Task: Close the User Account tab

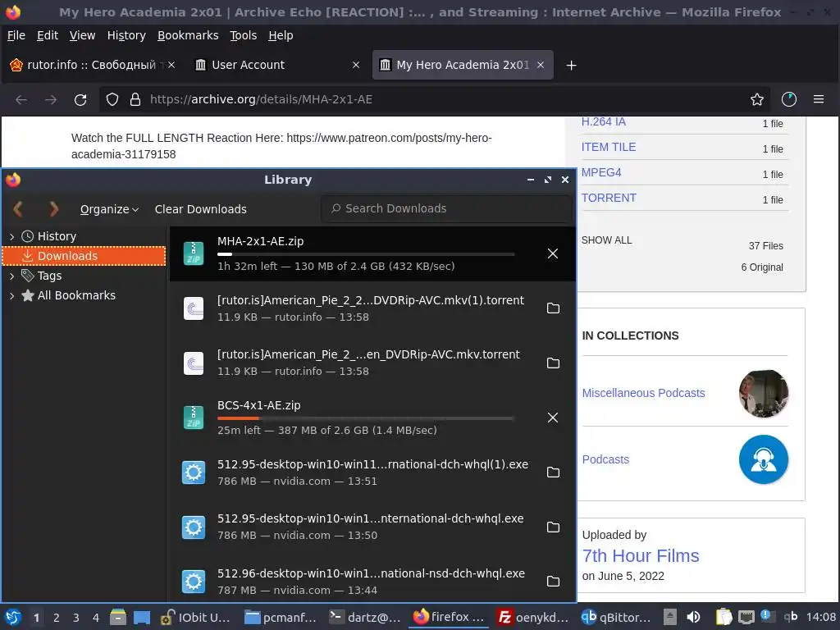Action: (356, 65)
